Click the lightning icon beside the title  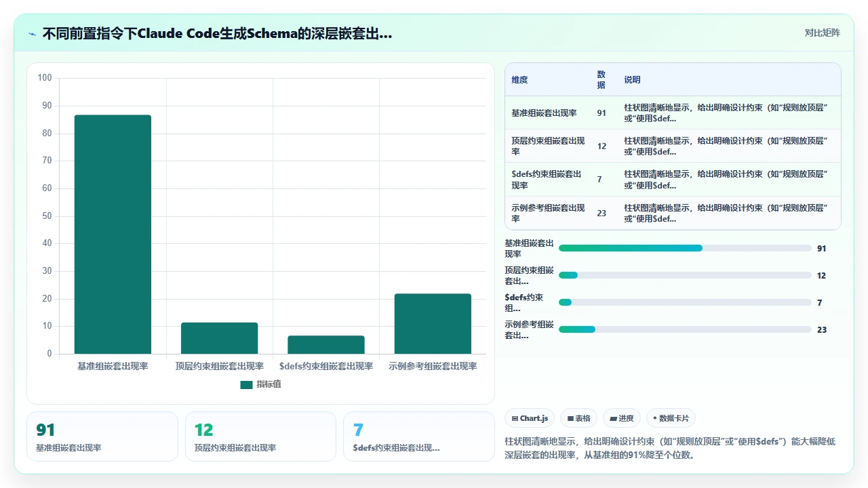click(32, 34)
